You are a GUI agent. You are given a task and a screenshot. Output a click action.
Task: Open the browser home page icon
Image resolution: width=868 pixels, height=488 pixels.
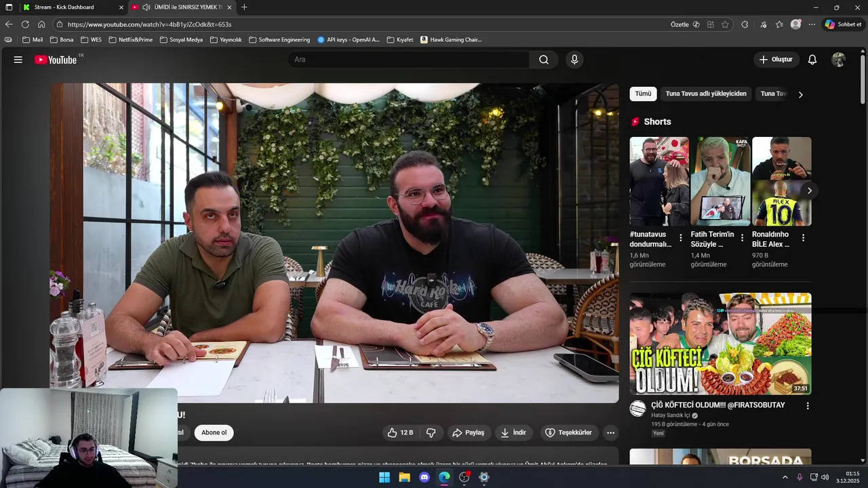pos(41,24)
